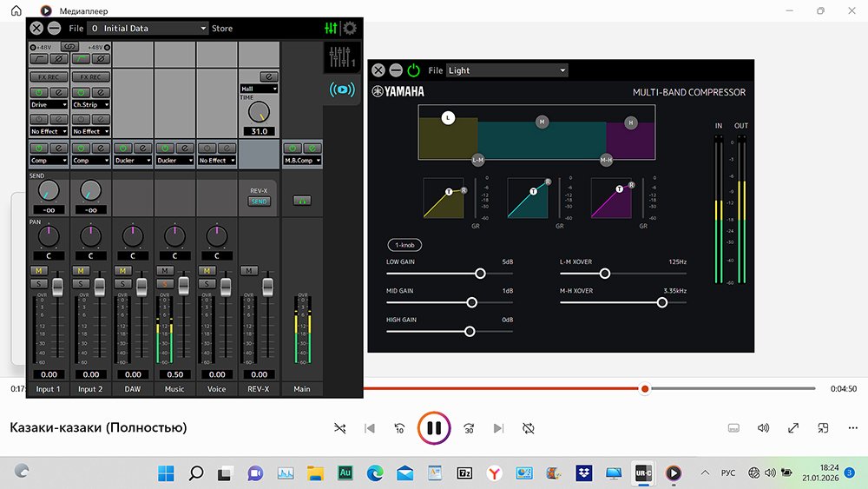Image resolution: width=868 pixels, height=489 pixels.
Task: Toggle the channel link icon
Action: [x=69, y=47]
